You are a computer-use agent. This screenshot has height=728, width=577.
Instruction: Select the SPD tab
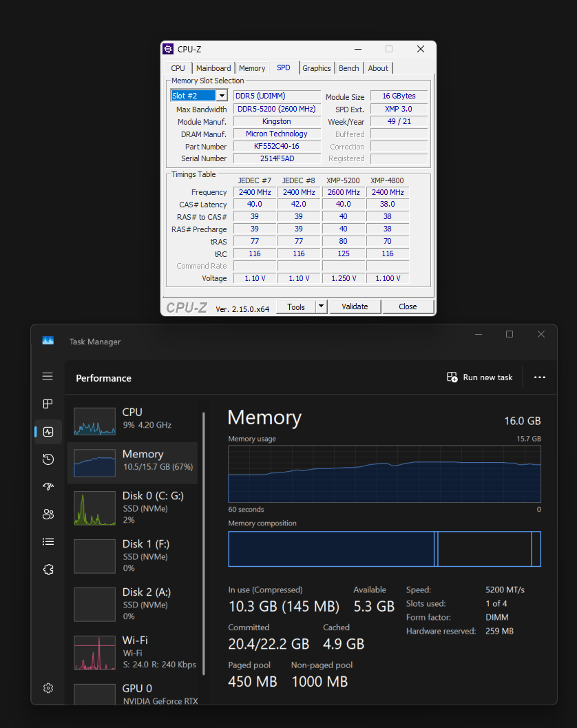click(x=284, y=67)
